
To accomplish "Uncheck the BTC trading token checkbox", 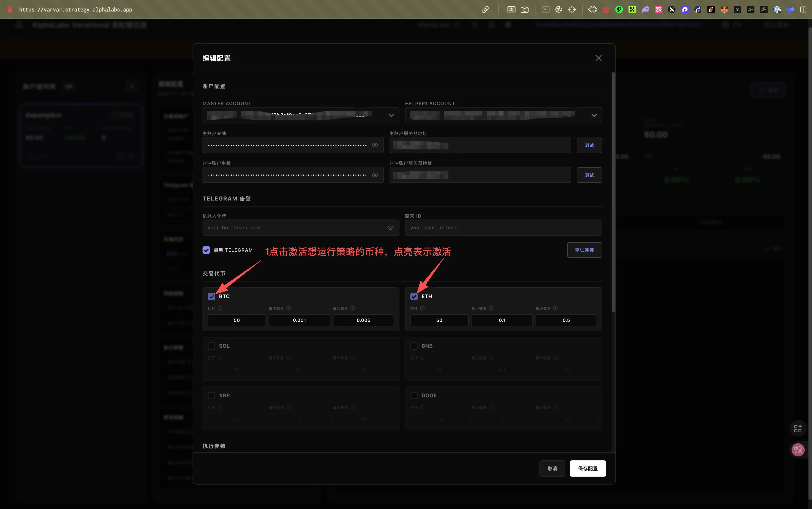I will (x=211, y=297).
